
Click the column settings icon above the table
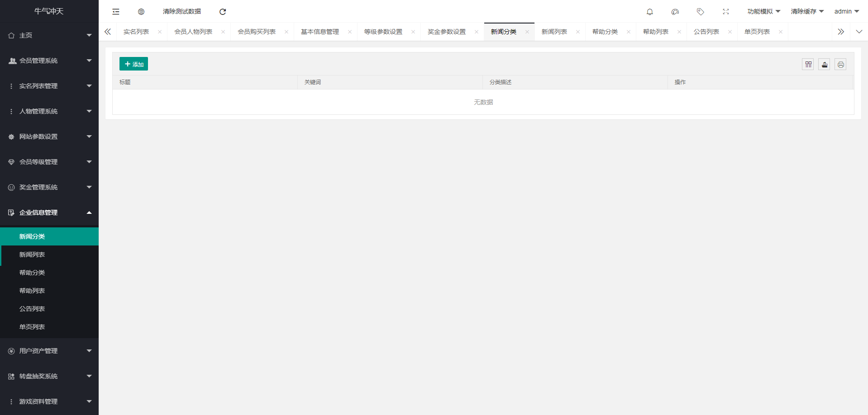point(808,64)
